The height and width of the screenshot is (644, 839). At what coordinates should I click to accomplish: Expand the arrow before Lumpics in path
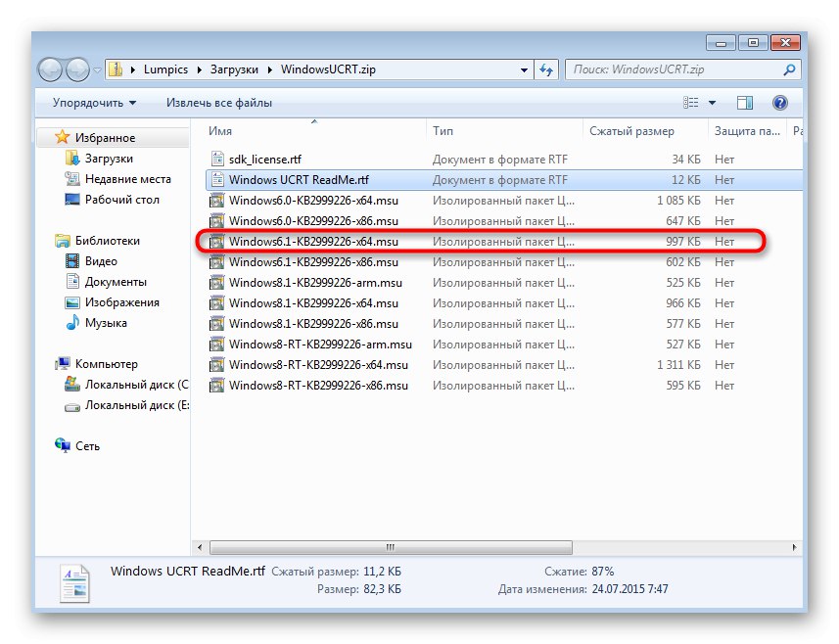click(x=133, y=69)
